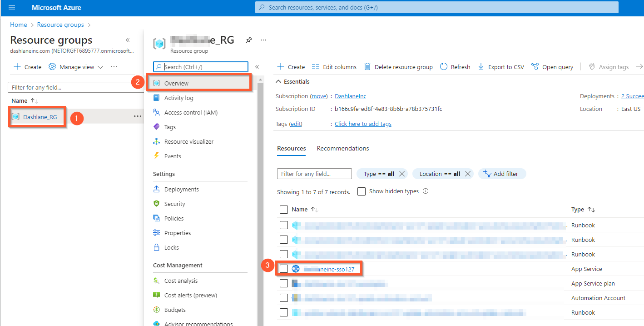Click the tags edit link
This screenshot has width=644, height=326.
(296, 124)
